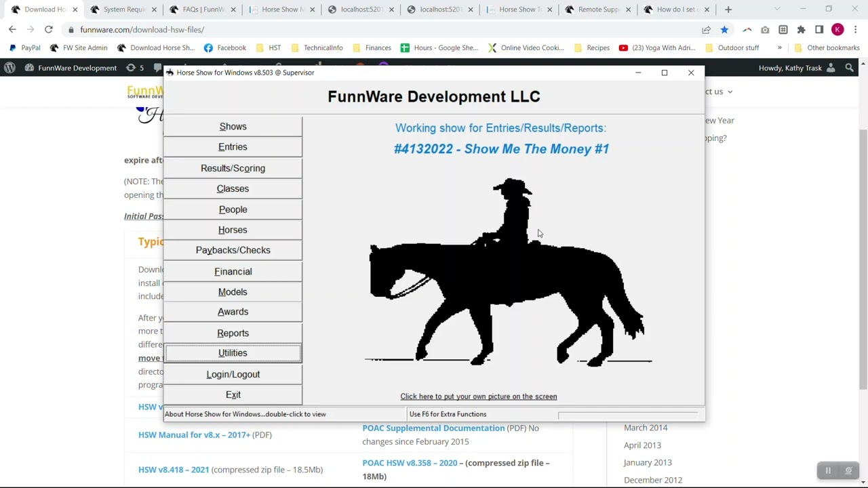Screen dimensions: 868x488
Task: Open the Yoga With Adriene YouTube bookmark
Action: pyautogui.click(x=658, y=48)
